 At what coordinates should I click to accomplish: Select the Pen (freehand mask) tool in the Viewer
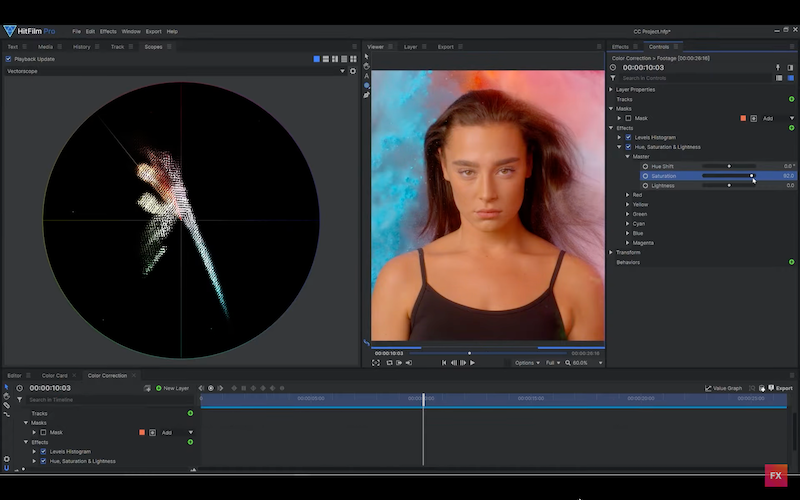[366, 95]
